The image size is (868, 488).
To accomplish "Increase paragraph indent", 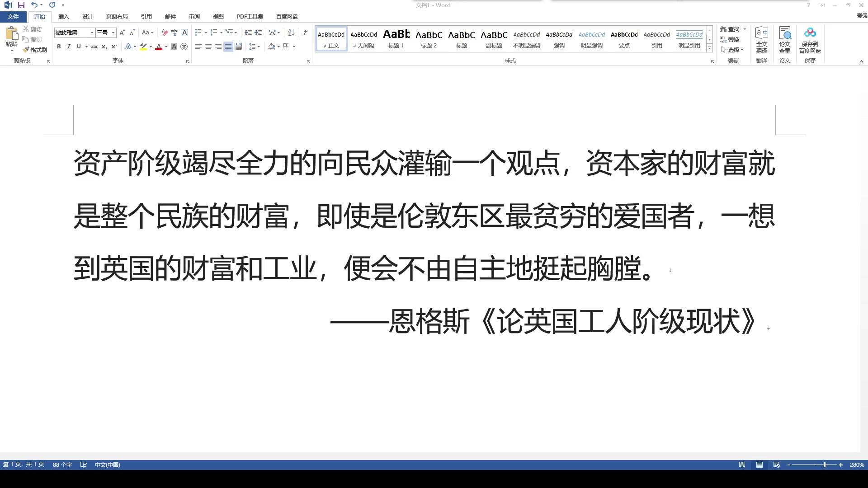I will (x=258, y=33).
